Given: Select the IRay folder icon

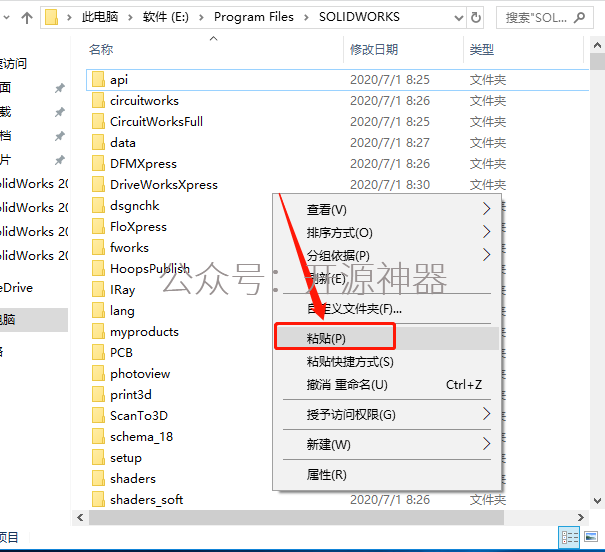Looking at the screenshot, I should (98, 289).
